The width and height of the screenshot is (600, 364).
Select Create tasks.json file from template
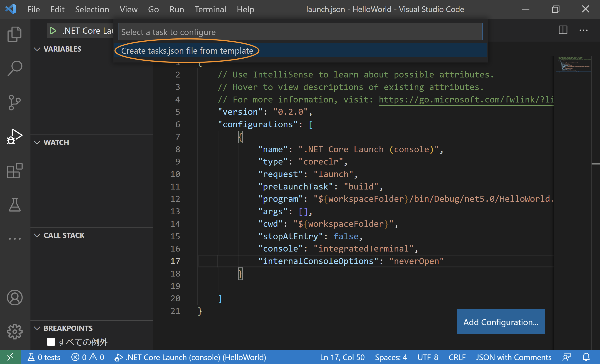coord(187,51)
